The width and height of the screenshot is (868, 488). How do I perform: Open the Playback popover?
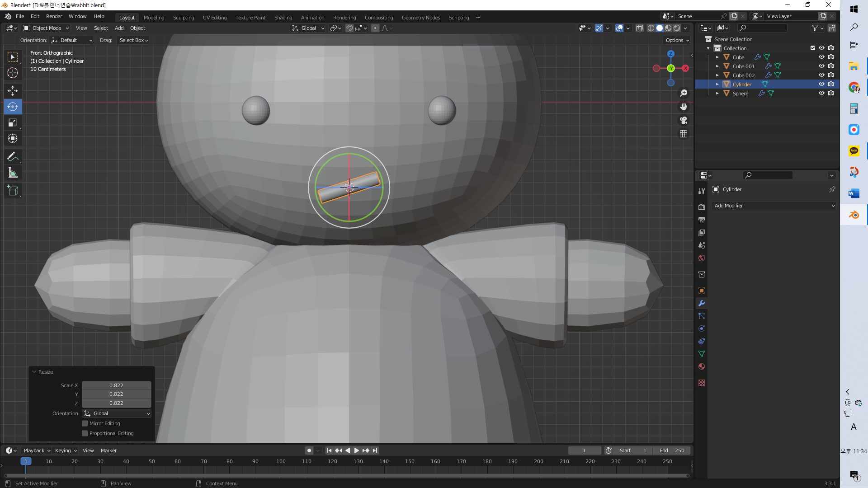tap(37, 450)
